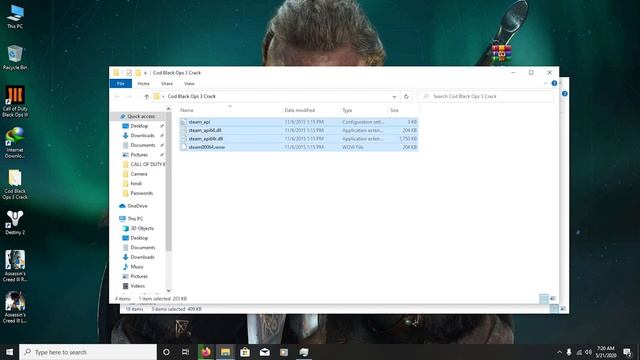
Task: Select the steam_api64r.dll file
Action: (x=299, y=139)
